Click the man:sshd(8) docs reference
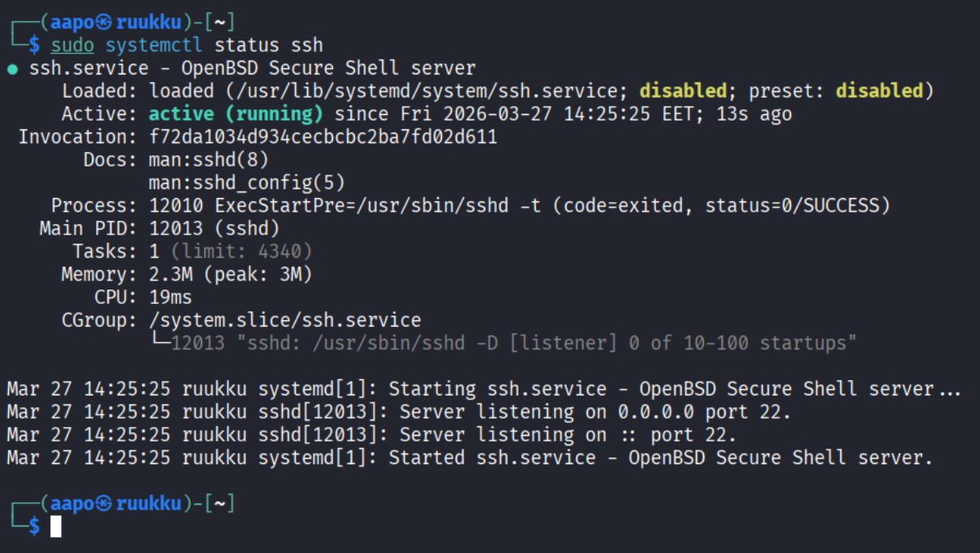 coord(208,160)
